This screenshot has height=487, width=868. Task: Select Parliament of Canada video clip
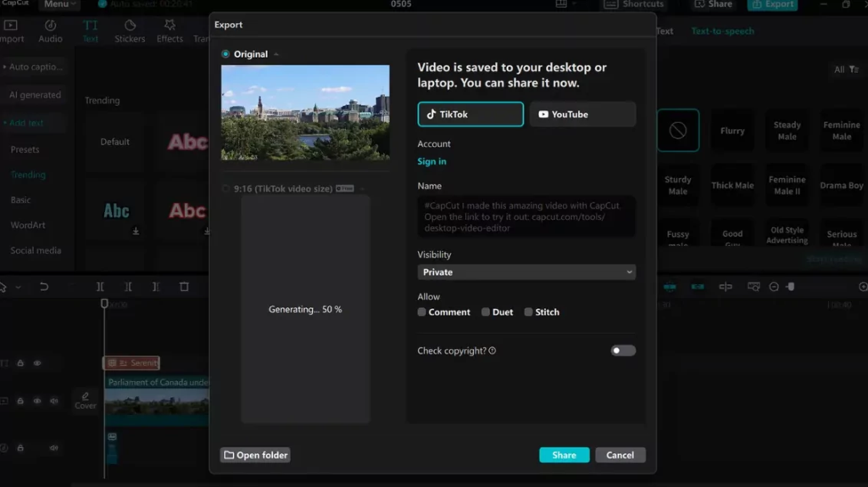tap(157, 400)
